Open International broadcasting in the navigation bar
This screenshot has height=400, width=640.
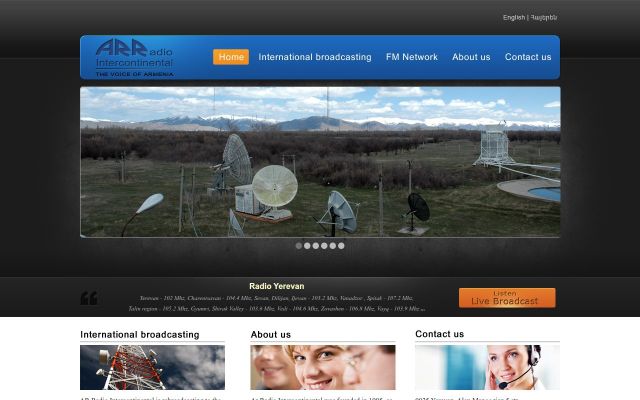coord(315,57)
